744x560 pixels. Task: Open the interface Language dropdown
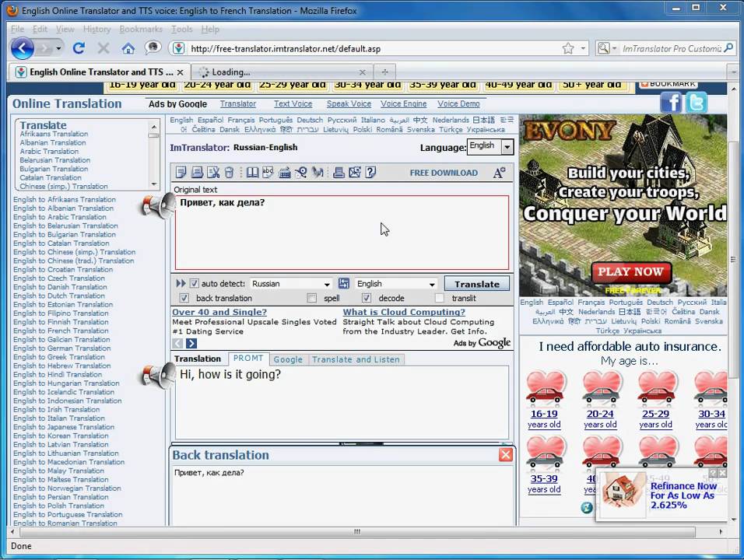490,146
